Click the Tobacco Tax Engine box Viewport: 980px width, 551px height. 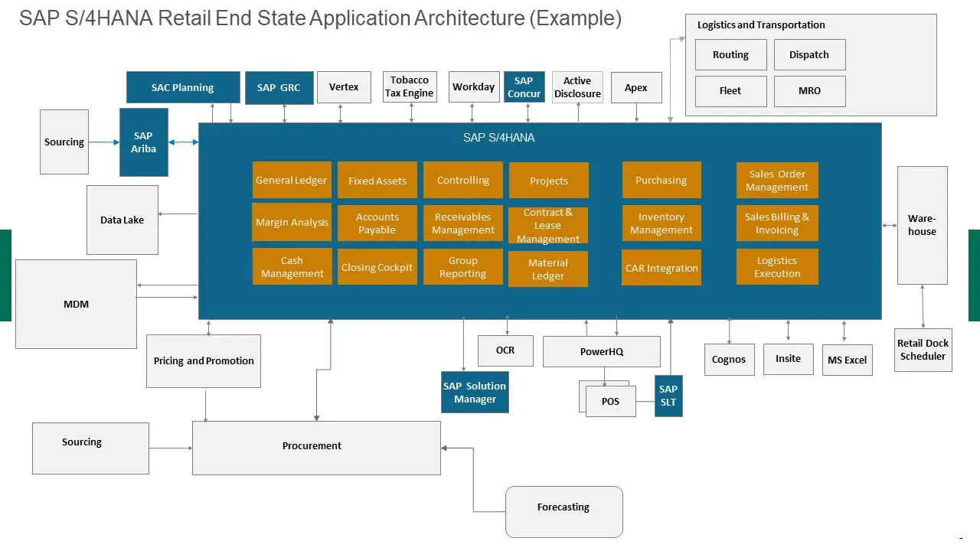(x=409, y=86)
